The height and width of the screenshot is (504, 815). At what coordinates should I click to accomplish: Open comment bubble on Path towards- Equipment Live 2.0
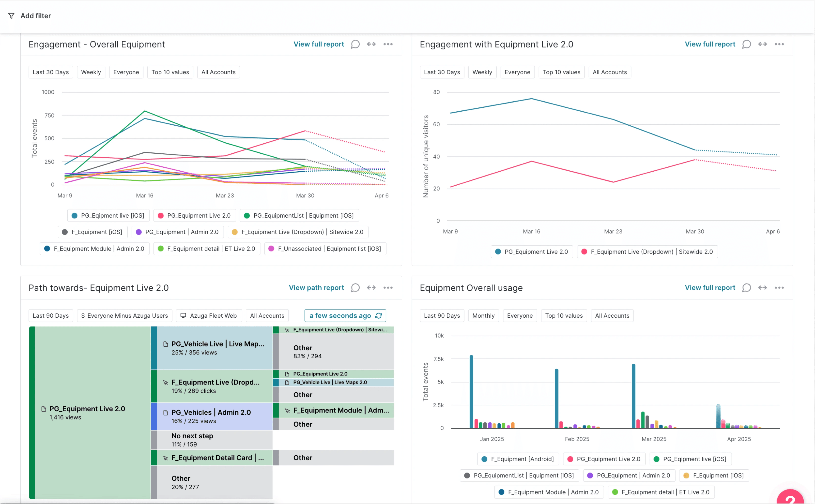pyautogui.click(x=355, y=288)
